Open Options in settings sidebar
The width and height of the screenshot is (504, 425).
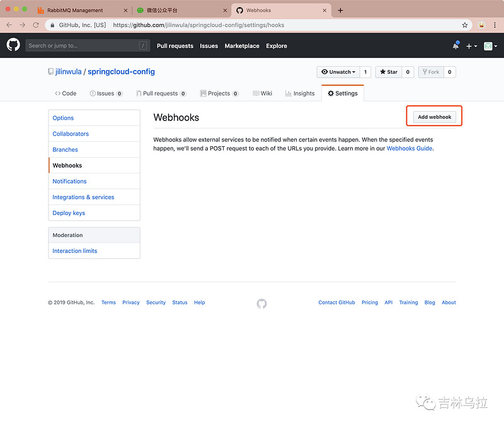[x=94, y=118]
